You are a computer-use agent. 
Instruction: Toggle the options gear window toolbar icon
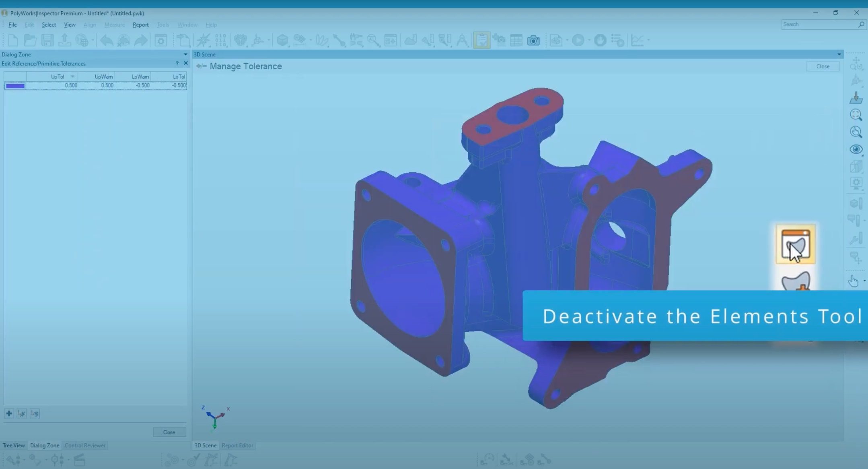[161, 40]
